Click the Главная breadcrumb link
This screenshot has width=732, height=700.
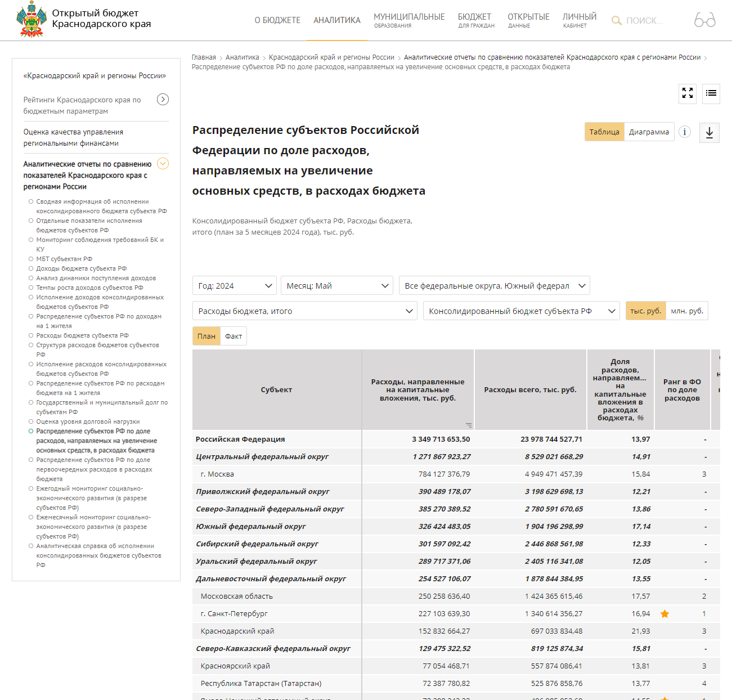(x=204, y=57)
